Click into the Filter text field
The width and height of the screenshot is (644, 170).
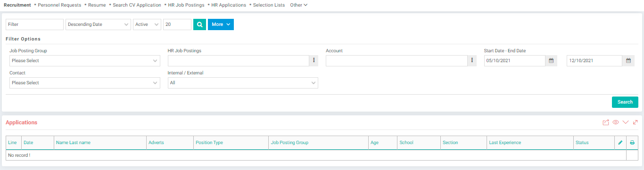(x=34, y=24)
